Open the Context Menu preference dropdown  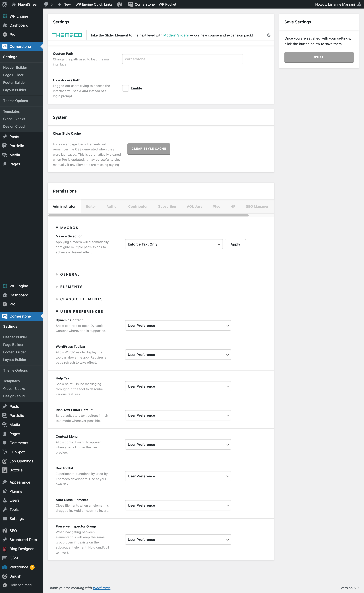[x=178, y=444]
